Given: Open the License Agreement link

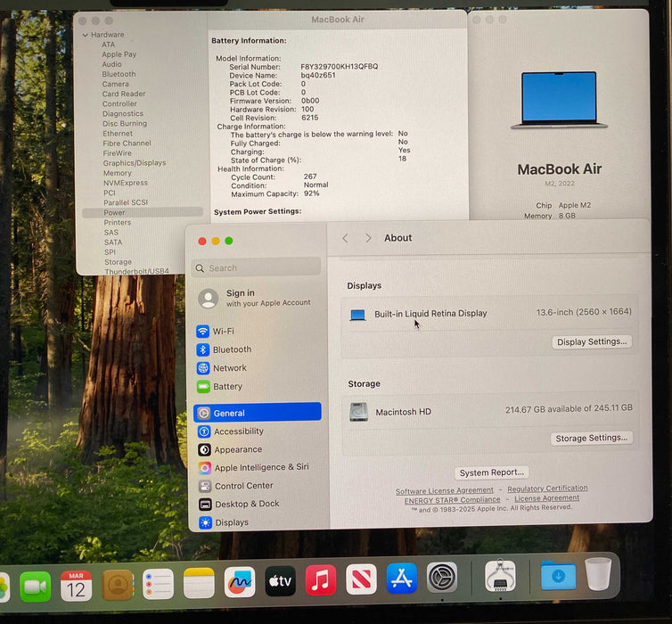Looking at the screenshot, I should tap(546, 498).
